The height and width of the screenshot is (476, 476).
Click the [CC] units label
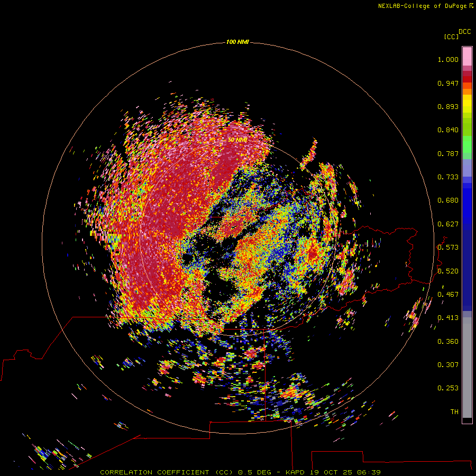452,36
